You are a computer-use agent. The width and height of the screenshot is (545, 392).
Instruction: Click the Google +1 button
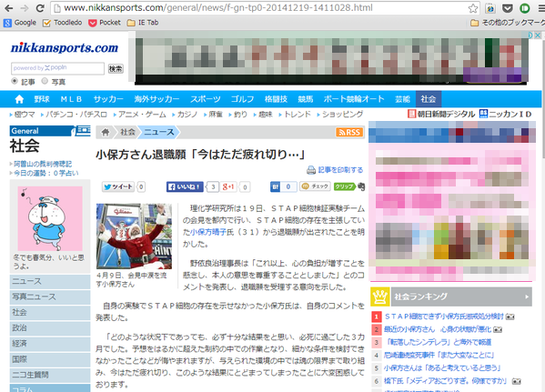point(228,187)
